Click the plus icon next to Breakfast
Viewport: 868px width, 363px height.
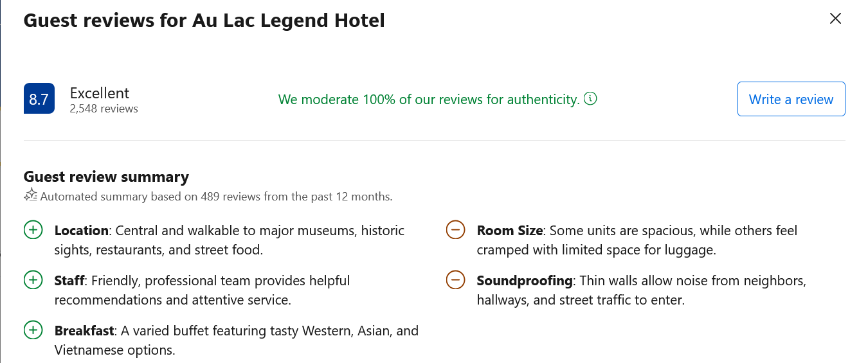pos(33,330)
